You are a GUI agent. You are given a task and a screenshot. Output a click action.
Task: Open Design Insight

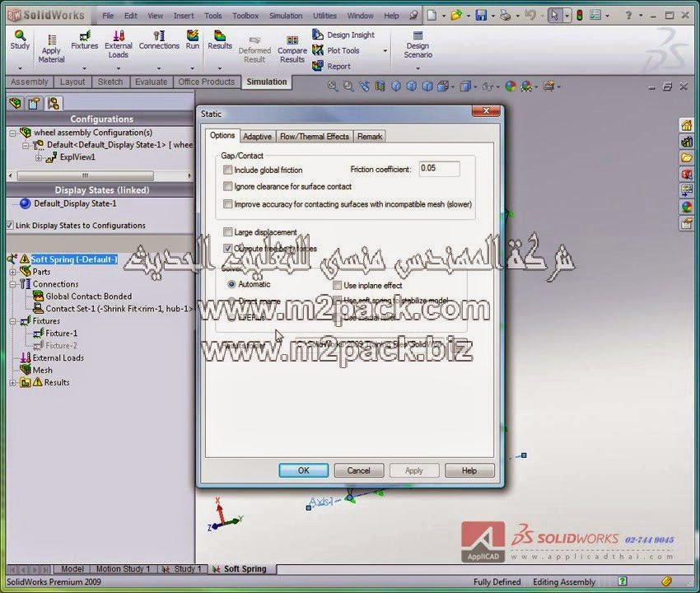click(343, 35)
